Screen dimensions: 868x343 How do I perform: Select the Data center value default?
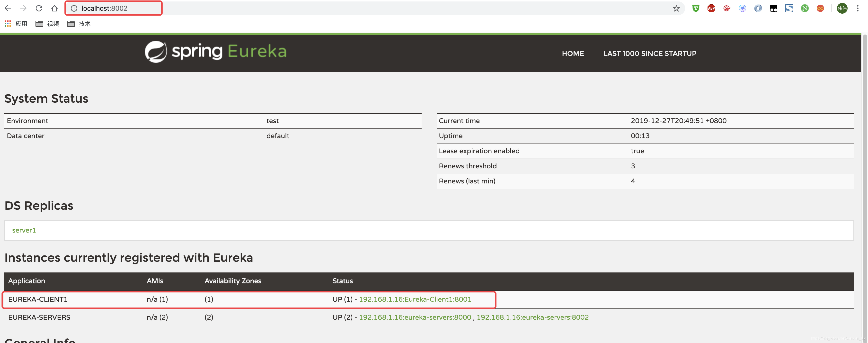pyautogui.click(x=278, y=135)
